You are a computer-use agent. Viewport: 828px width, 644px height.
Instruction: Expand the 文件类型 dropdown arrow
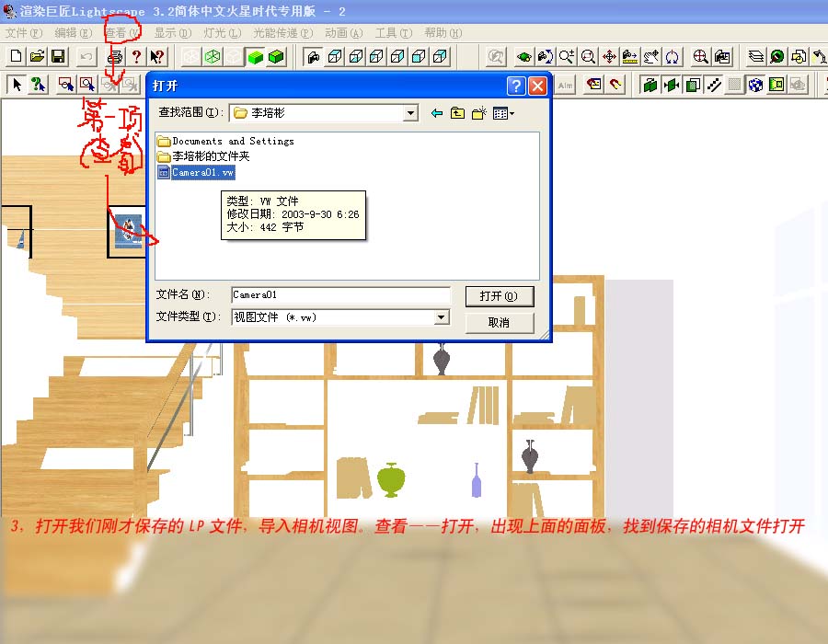click(x=442, y=316)
